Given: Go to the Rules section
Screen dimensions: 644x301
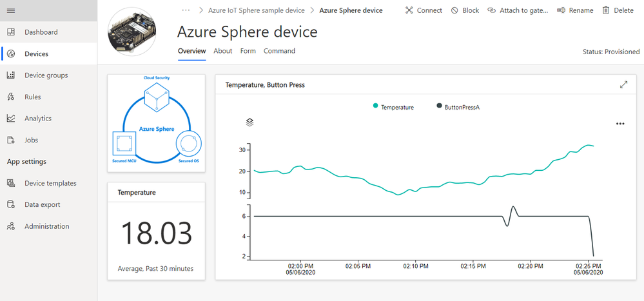Looking at the screenshot, I should 32,97.
